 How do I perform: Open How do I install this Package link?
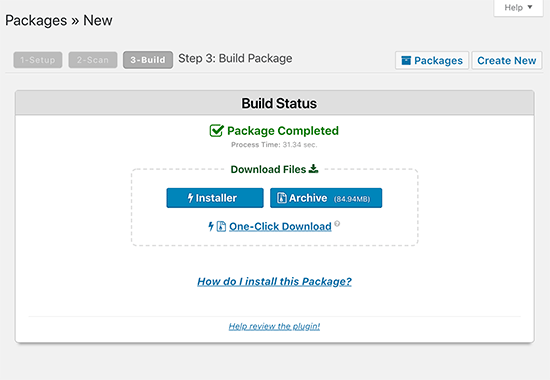(x=274, y=281)
